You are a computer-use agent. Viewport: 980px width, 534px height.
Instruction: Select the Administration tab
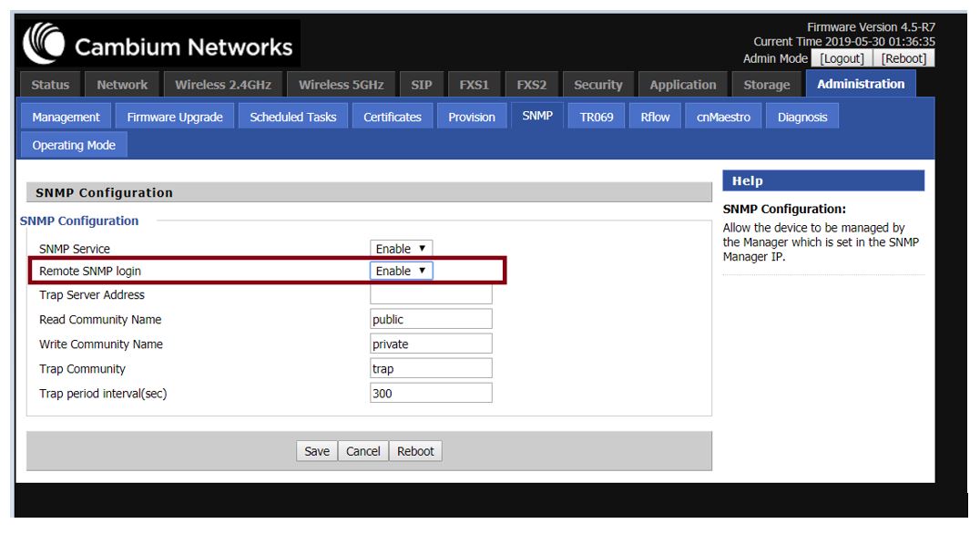pos(861,84)
